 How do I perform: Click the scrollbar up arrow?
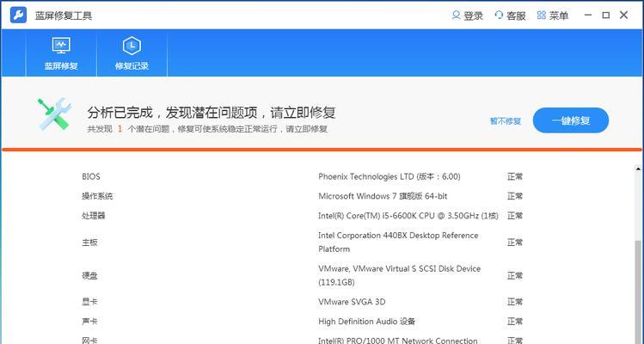[x=638, y=169]
